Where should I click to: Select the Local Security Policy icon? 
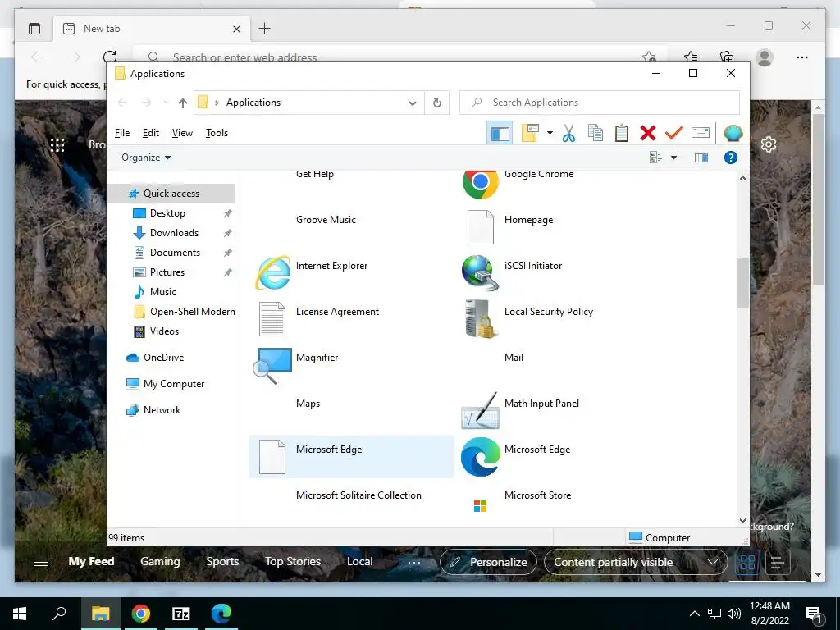[480, 319]
